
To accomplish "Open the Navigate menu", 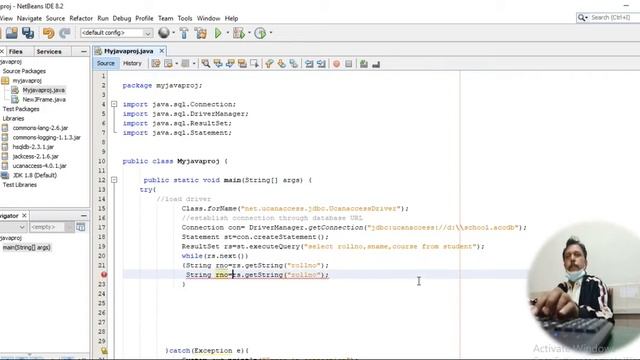I will [x=29, y=18].
